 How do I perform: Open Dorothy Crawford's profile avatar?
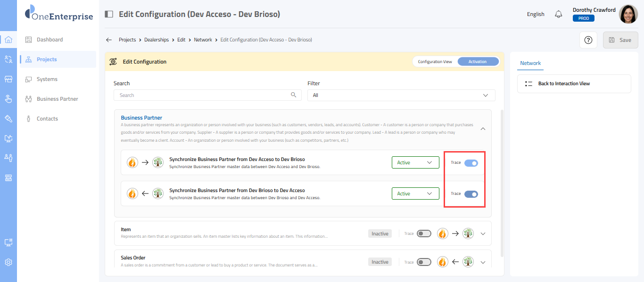(628, 15)
